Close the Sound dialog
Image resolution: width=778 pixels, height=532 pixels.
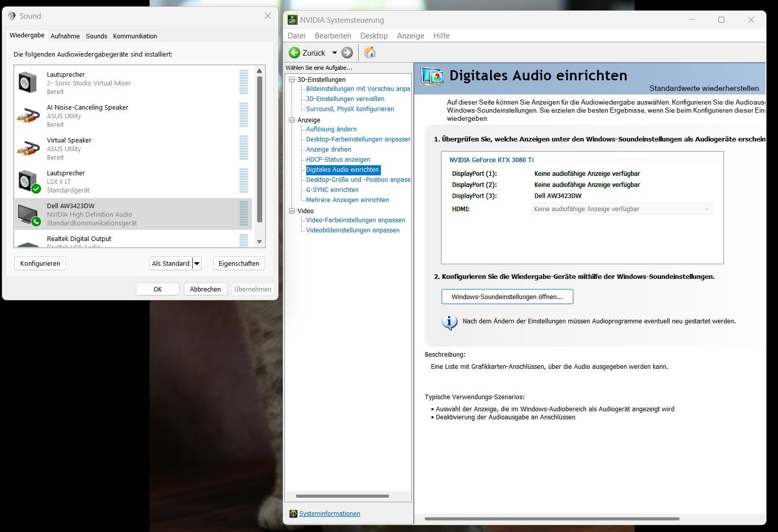click(x=268, y=16)
